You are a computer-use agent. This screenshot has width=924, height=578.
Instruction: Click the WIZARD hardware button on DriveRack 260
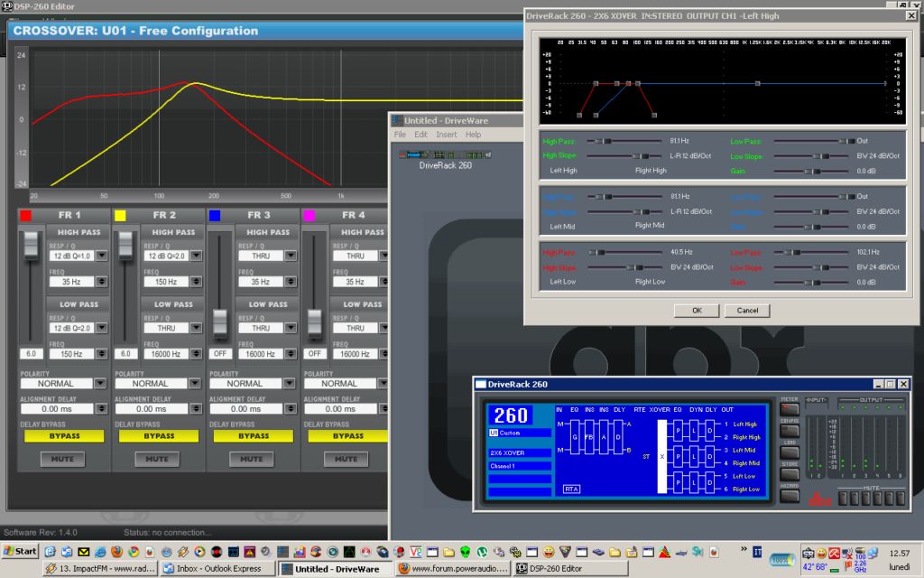[789, 496]
